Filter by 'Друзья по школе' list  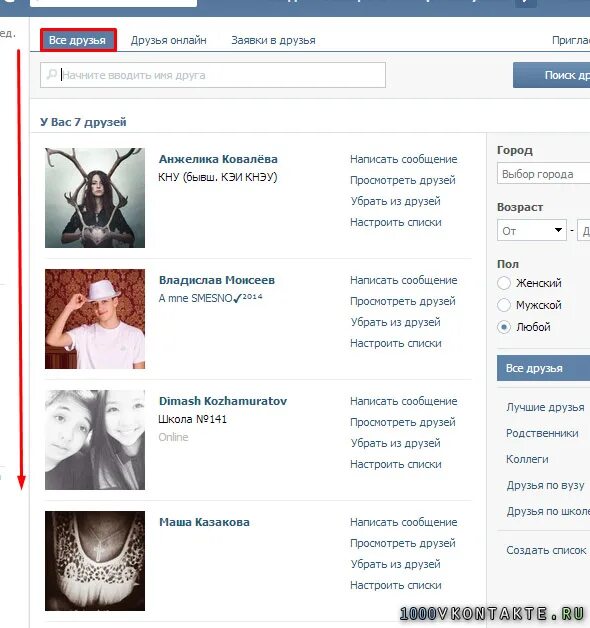(548, 511)
